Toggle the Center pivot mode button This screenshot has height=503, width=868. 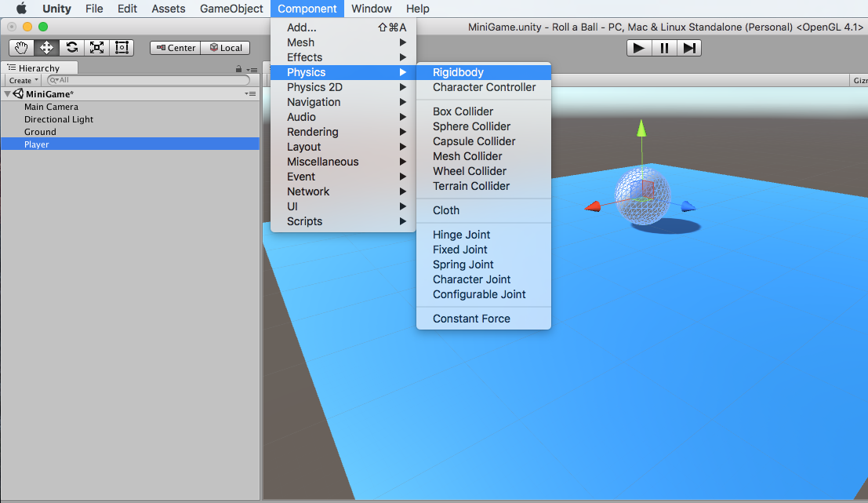[176, 48]
